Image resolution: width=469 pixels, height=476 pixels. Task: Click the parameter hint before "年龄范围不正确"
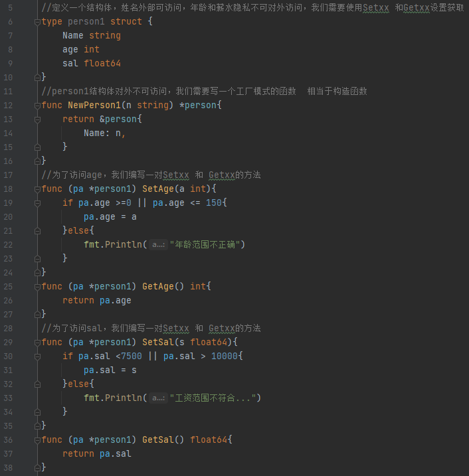(157, 245)
